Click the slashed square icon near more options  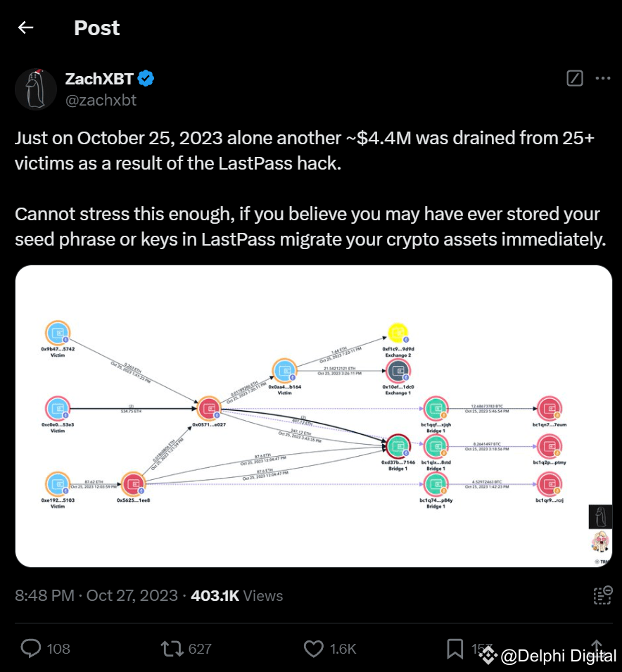(575, 79)
